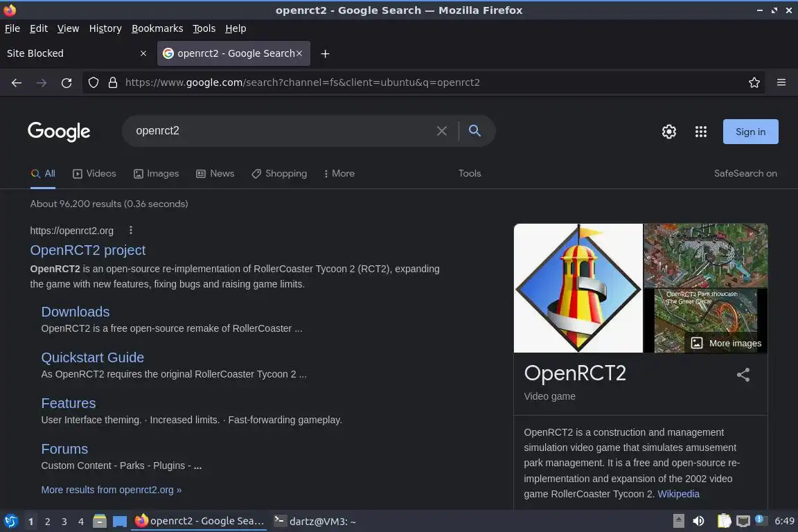The width and height of the screenshot is (798, 532).
Task: Click the magnifying glass search button
Action: pyautogui.click(x=475, y=131)
